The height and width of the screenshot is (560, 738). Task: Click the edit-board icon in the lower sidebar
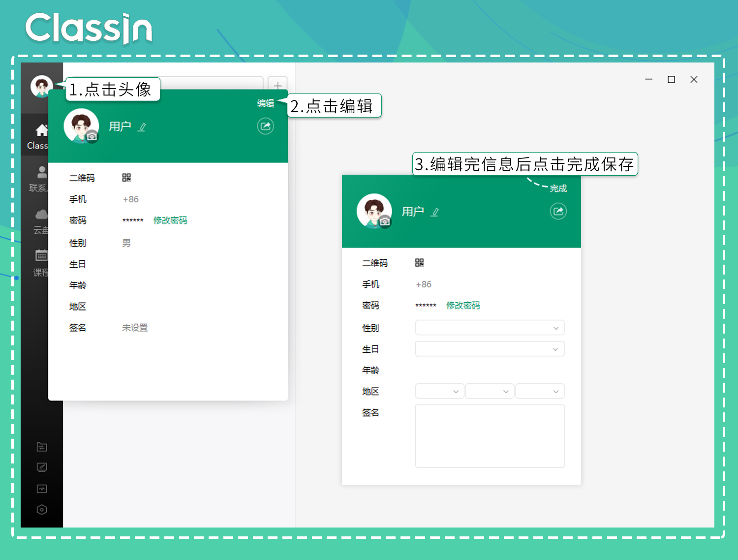click(x=42, y=467)
